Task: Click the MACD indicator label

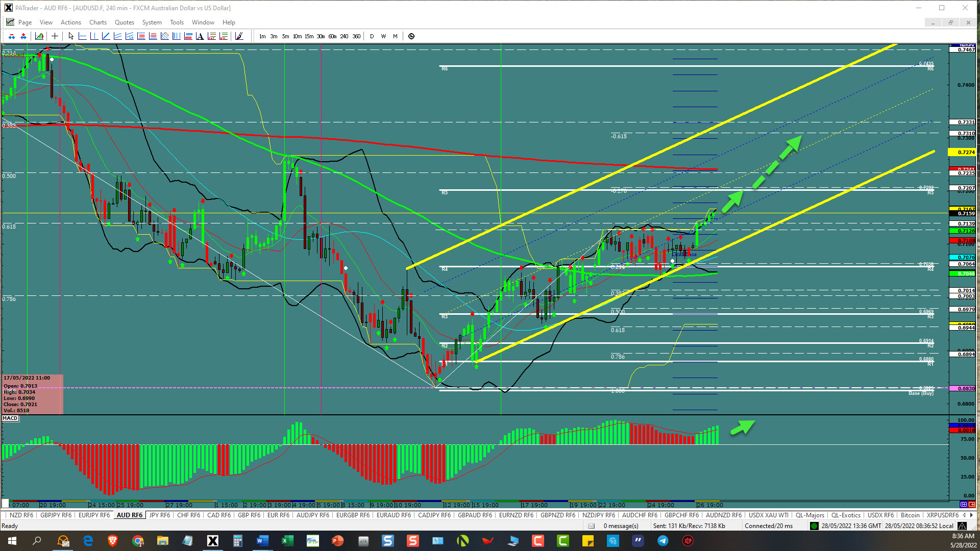Action: click(x=10, y=418)
